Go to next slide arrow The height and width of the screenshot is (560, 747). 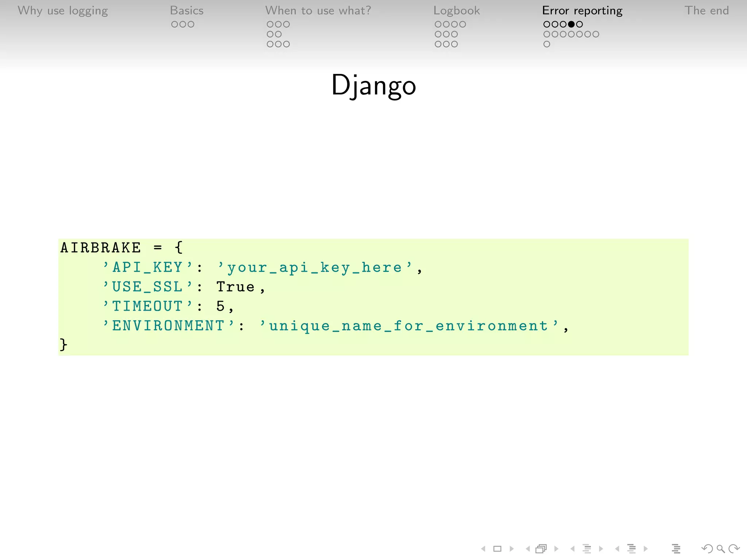pyautogui.click(x=512, y=549)
